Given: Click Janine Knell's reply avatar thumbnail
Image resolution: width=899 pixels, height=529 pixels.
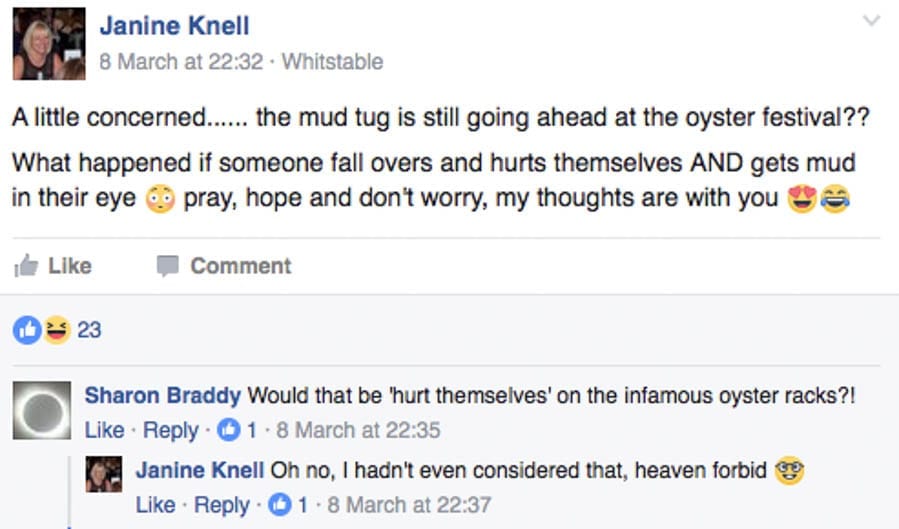Looking at the screenshot, I should pyautogui.click(x=104, y=473).
